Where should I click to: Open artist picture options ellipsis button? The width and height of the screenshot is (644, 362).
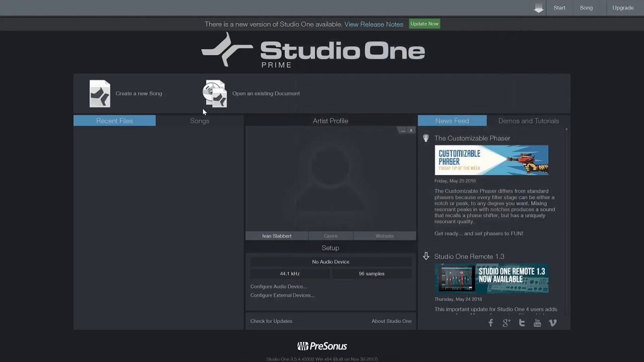pos(403,130)
